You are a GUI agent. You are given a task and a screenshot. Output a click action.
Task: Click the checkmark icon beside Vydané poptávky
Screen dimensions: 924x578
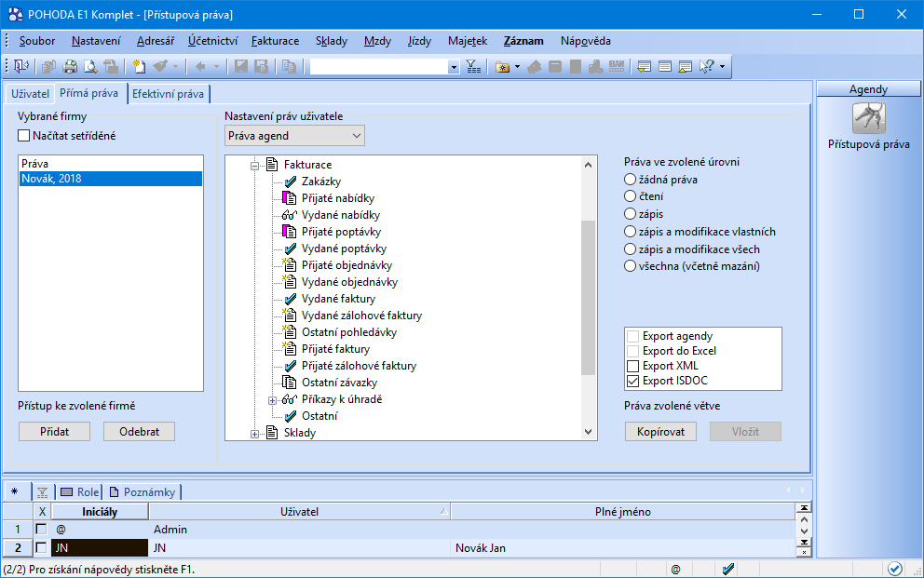coord(290,249)
